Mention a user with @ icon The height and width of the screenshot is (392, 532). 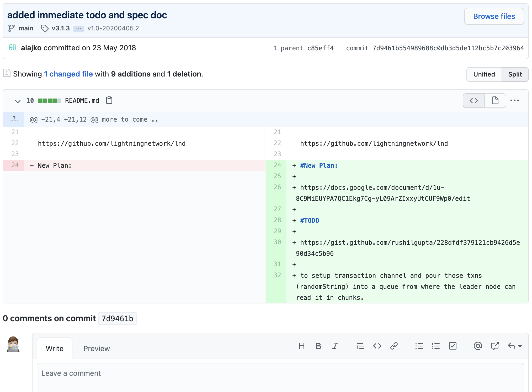(478, 346)
